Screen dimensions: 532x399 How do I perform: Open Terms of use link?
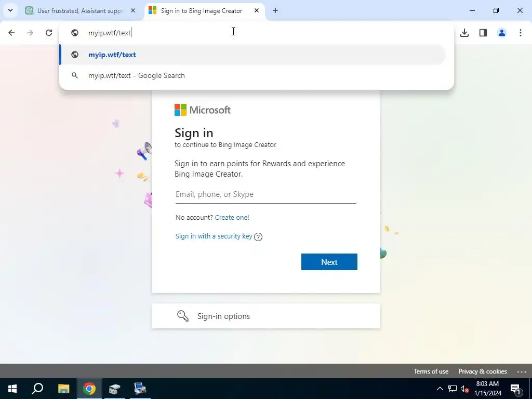pyautogui.click(x=431, y=371)
